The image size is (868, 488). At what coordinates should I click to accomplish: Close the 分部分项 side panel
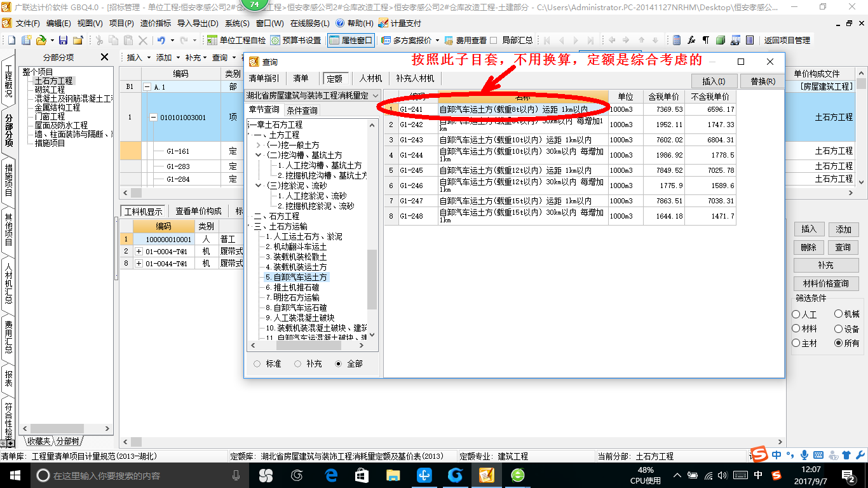[x=104, y=57]
